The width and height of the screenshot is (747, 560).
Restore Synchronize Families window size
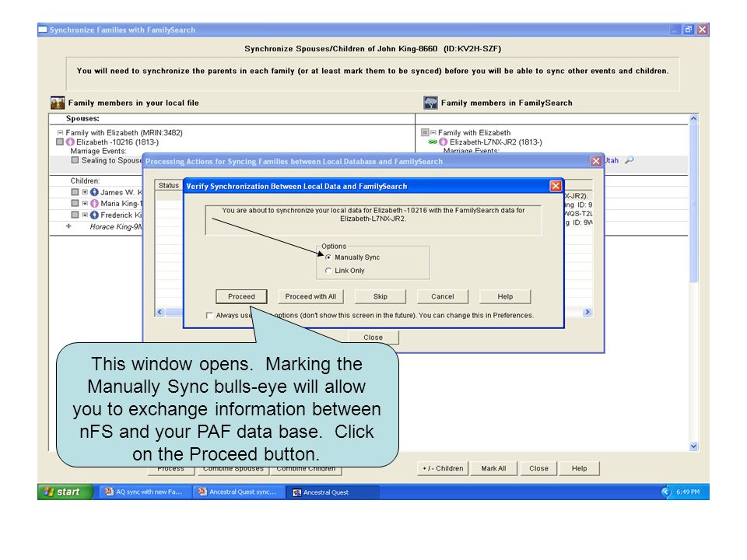pos(689,30)
